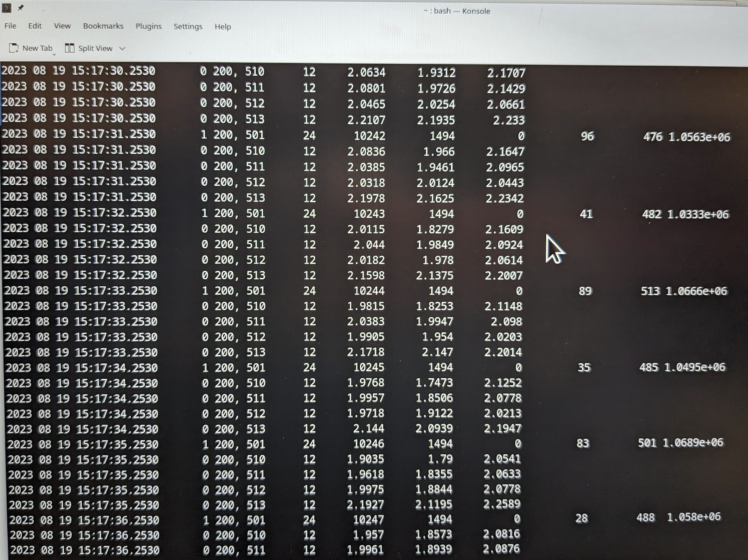748x560 pixels.
Task: Open the Help menu
Action: click(222, 27)
